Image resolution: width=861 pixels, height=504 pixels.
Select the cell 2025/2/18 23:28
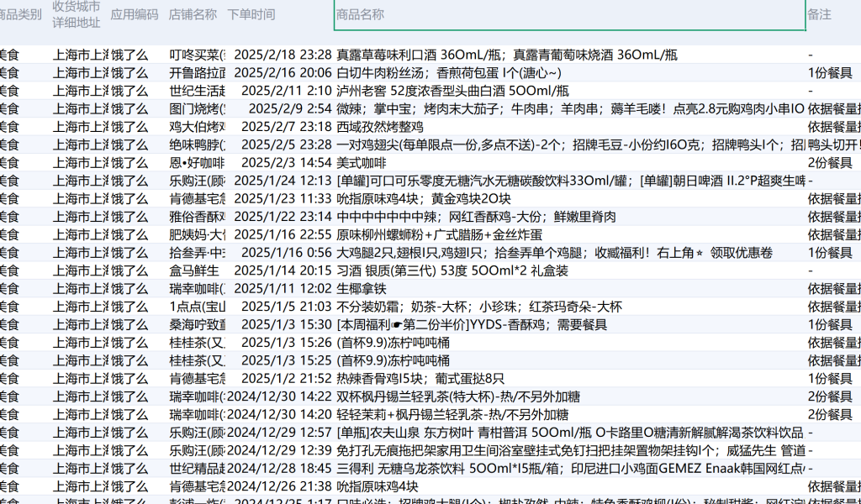pyautogui.click(x=283, y=55)
